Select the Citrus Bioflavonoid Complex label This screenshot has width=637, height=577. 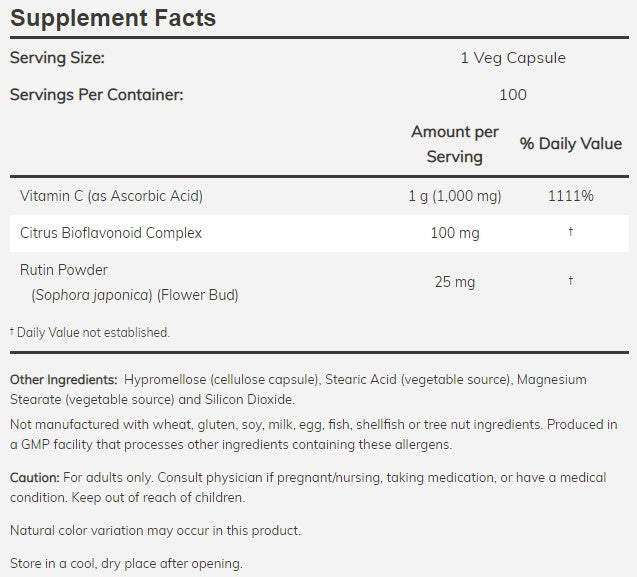click(111, 233)
